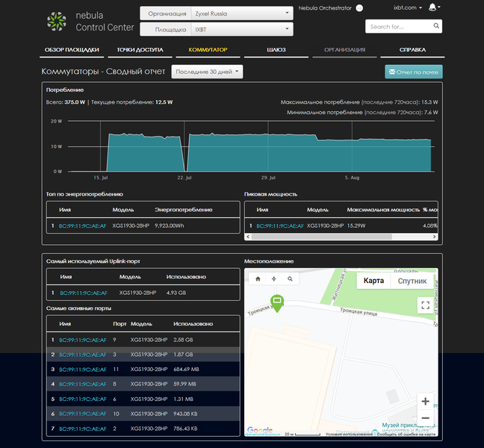This screenshot has height=448, width=484.
Task: Go to the Шлюз tab
Action: click(276, 50)
